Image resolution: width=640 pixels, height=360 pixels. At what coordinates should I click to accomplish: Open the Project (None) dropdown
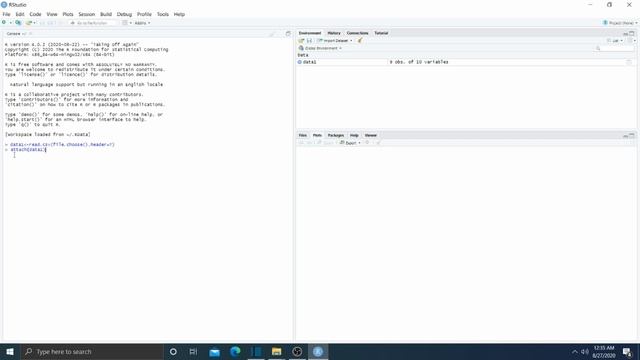coord(620,23)
